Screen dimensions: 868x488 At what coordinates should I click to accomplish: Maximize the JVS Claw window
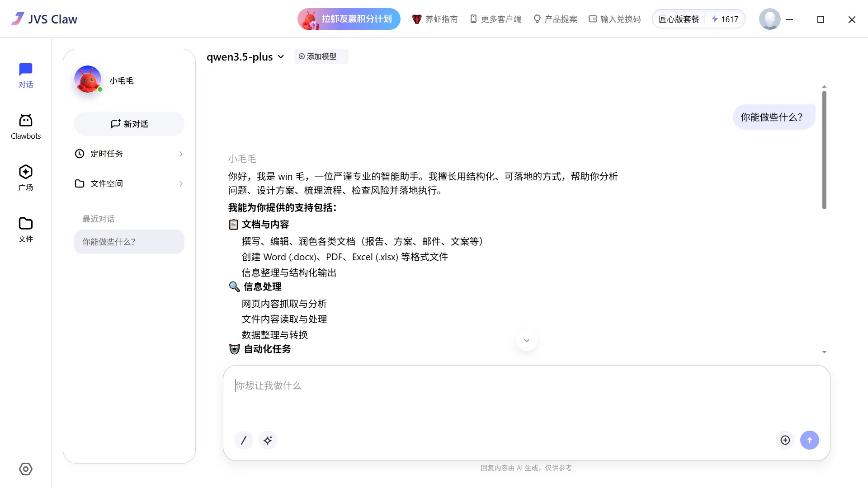[821, 19]
